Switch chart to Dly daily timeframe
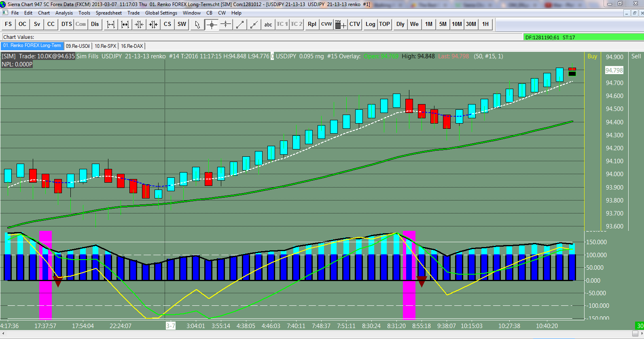This screenshot has height=339, width=644. tap(400, 24)
